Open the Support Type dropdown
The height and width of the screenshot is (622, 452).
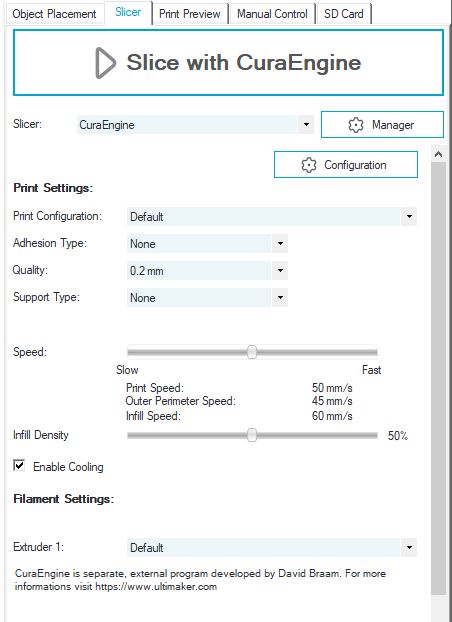pyautogui.click(x=207, y=298)
